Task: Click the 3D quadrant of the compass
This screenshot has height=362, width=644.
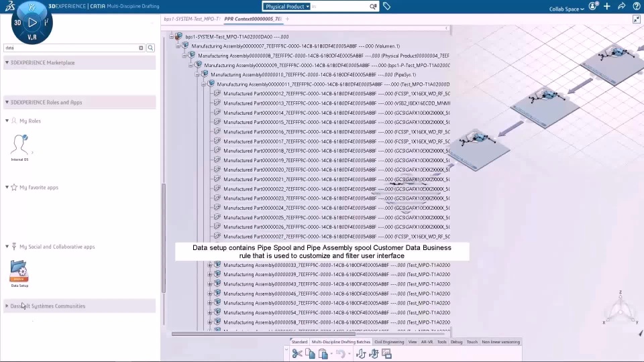Action: pyautogui.click(x=17, y=23)
